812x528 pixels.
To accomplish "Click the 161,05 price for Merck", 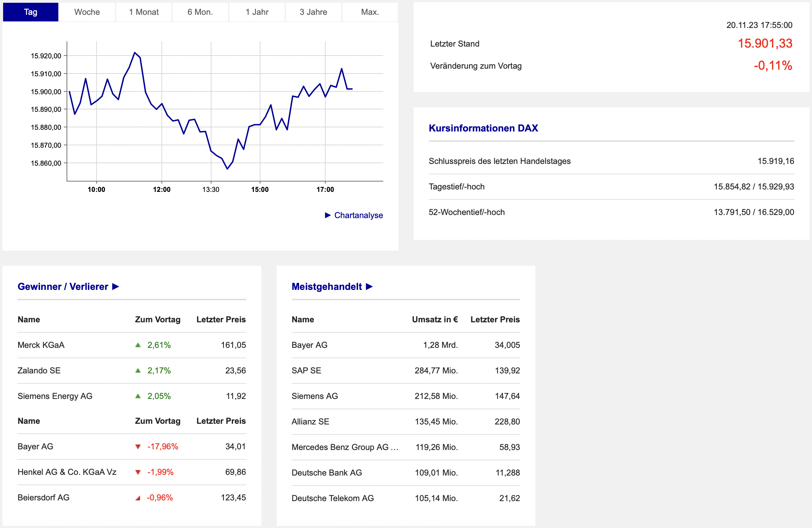I will pos(234,345).
